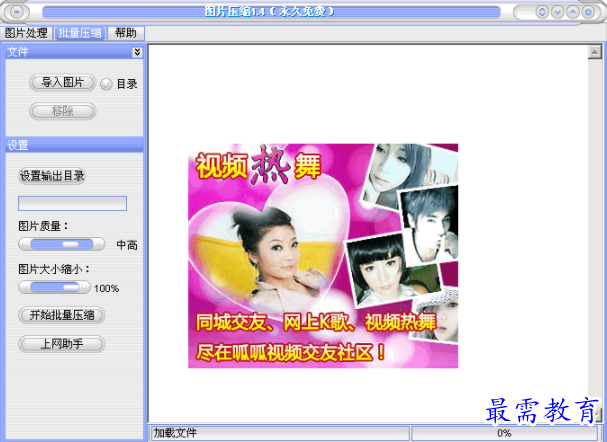
Task: Open the 帮助 menu
Action: [x=126, y=33]
